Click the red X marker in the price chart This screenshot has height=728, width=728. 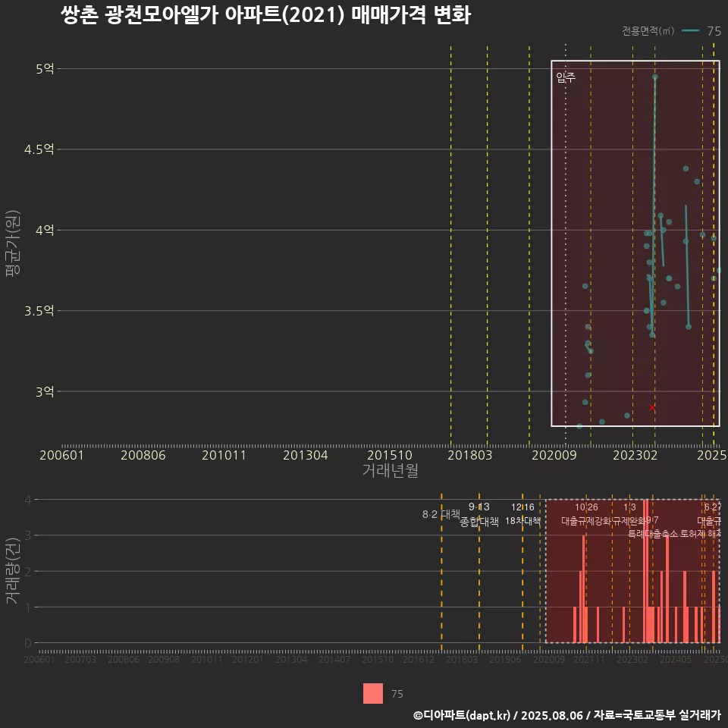[x=652, y=407]
